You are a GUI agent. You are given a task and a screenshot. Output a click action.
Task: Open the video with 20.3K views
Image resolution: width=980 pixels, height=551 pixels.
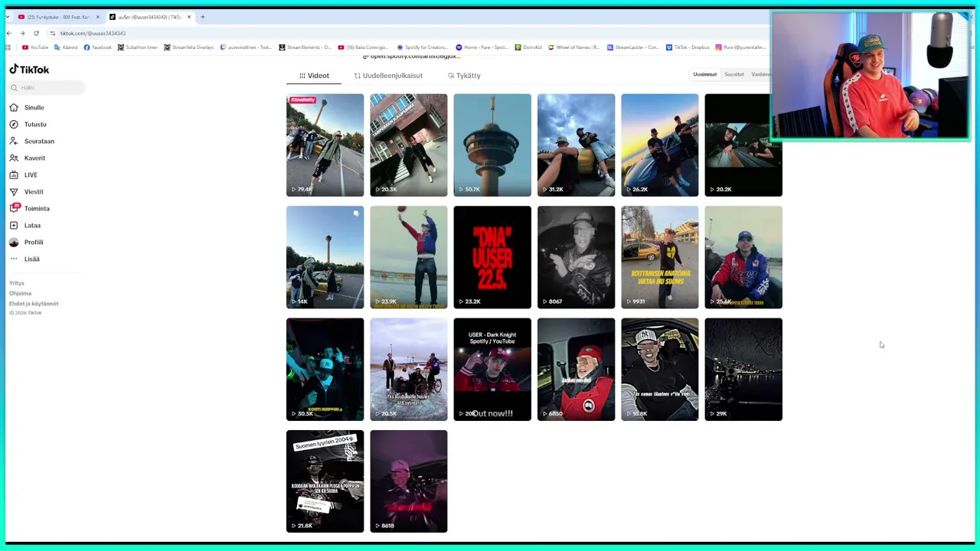point(409,145)
